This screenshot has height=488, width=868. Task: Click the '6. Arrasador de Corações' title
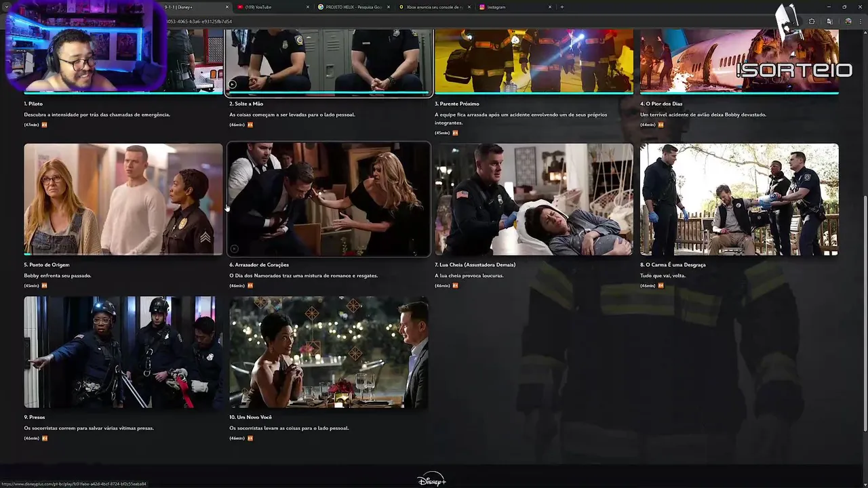pos(259,265)
